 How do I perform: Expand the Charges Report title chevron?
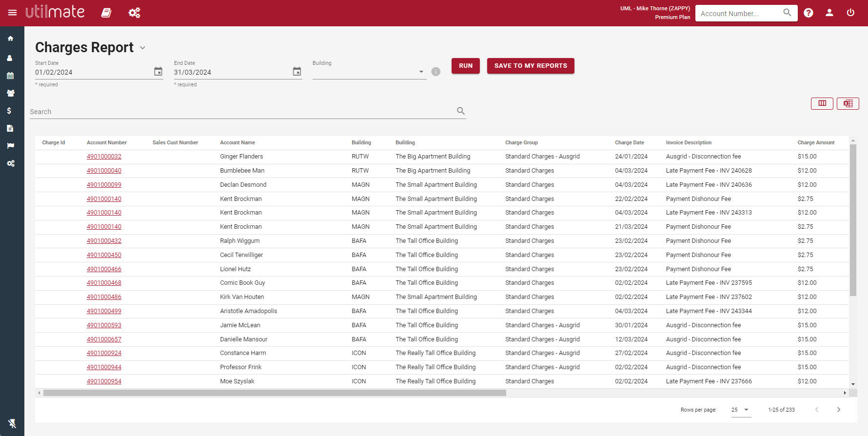142,48
